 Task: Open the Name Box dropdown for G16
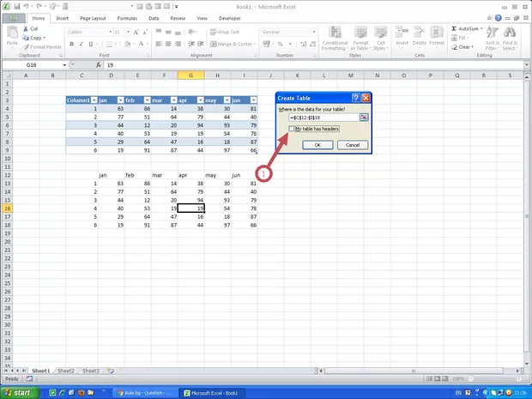[x=63, y=65]
